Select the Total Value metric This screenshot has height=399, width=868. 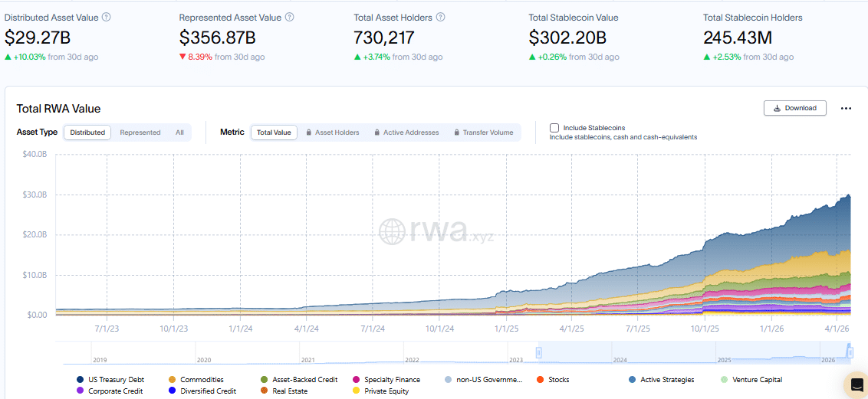[274, 132]
